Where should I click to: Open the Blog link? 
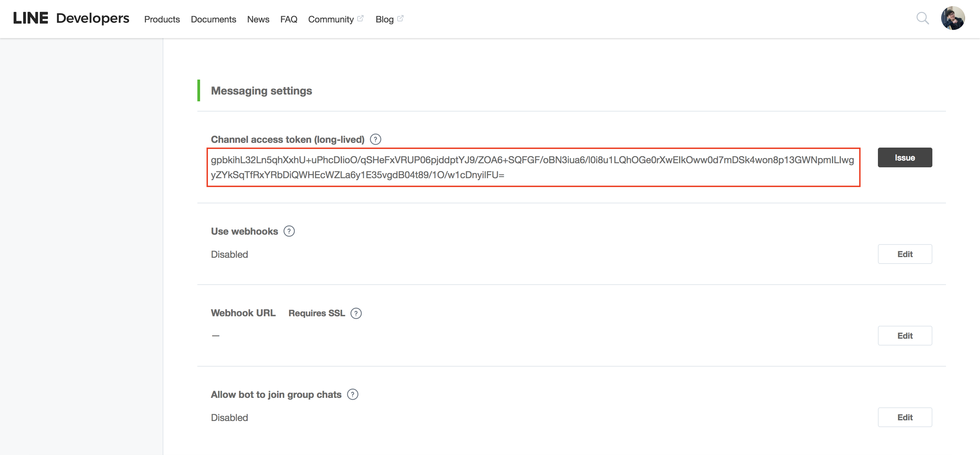[384, 19]
